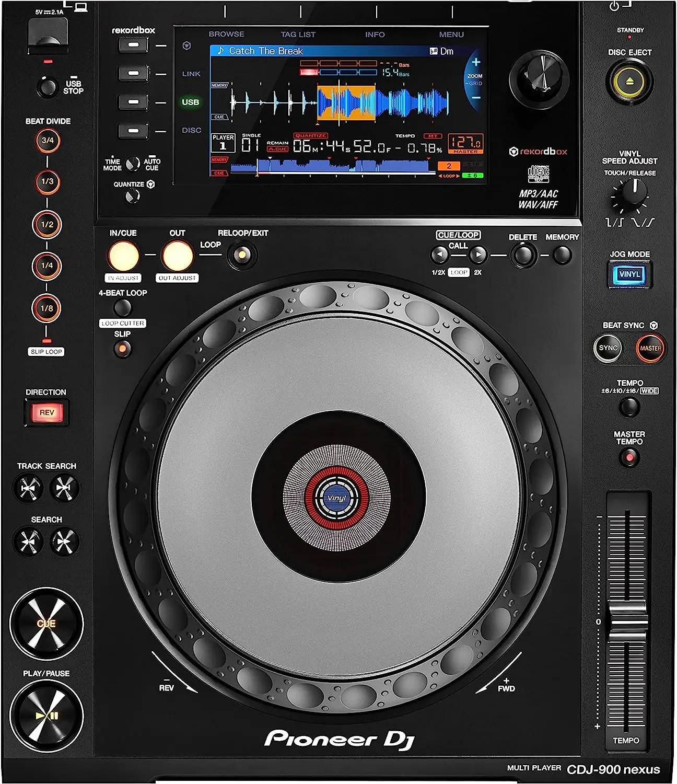This screenshot has width=677, height=784.
Task: Click the 127.0 BPM readout
Action: 465,142
